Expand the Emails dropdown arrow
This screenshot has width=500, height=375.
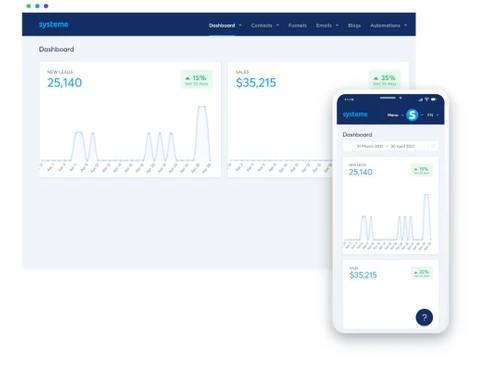(x=337, y=25)
